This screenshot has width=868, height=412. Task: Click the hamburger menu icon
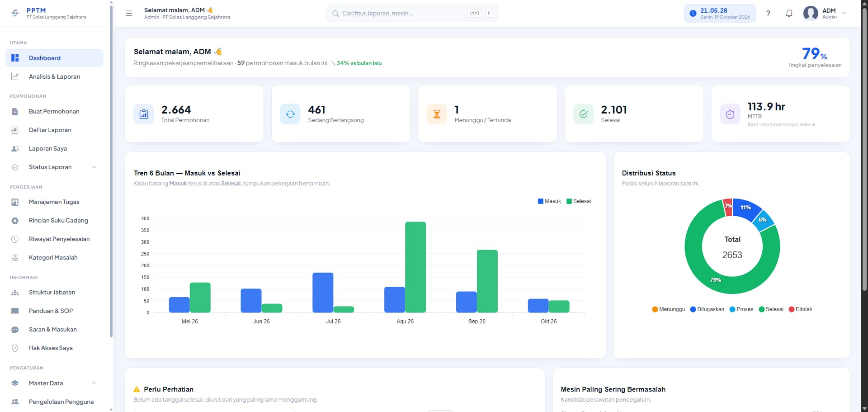(x=129, y=14)
